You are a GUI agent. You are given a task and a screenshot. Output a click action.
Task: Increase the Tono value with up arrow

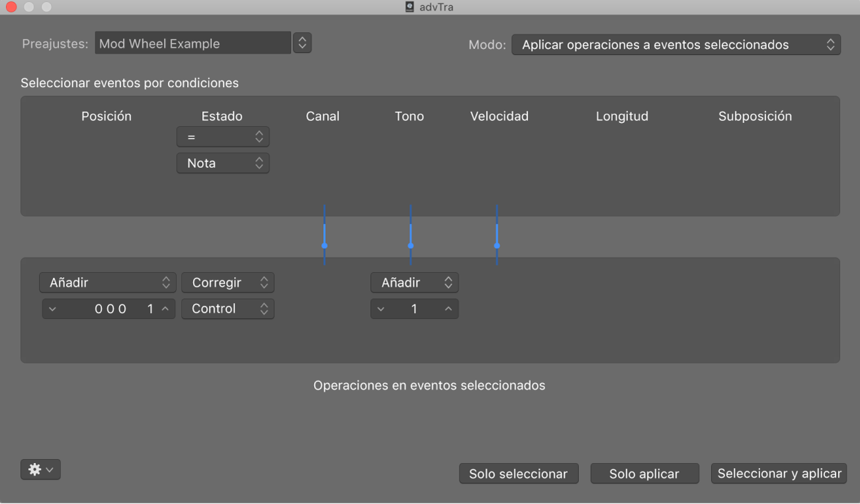click(x=448, y=309)
